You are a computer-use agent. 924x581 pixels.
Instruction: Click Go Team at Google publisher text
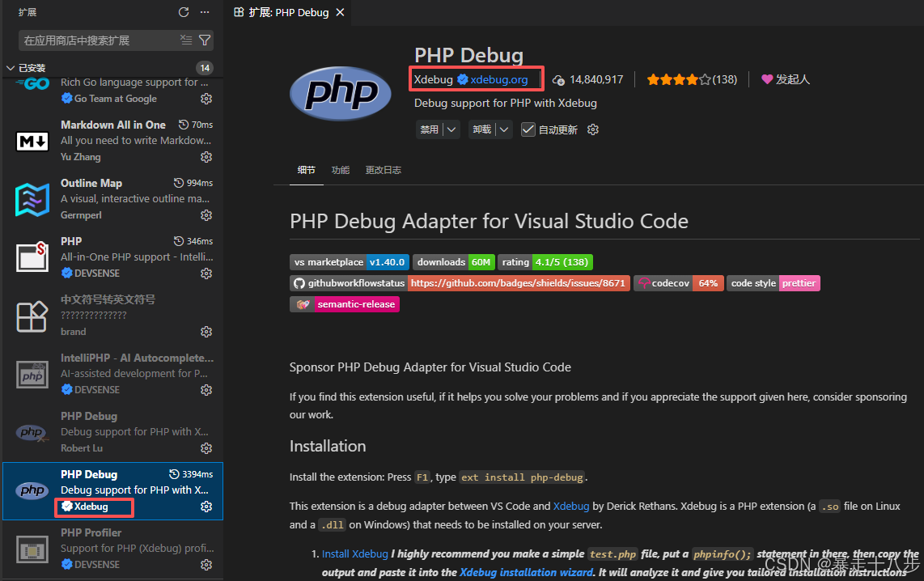coord(116,99)
